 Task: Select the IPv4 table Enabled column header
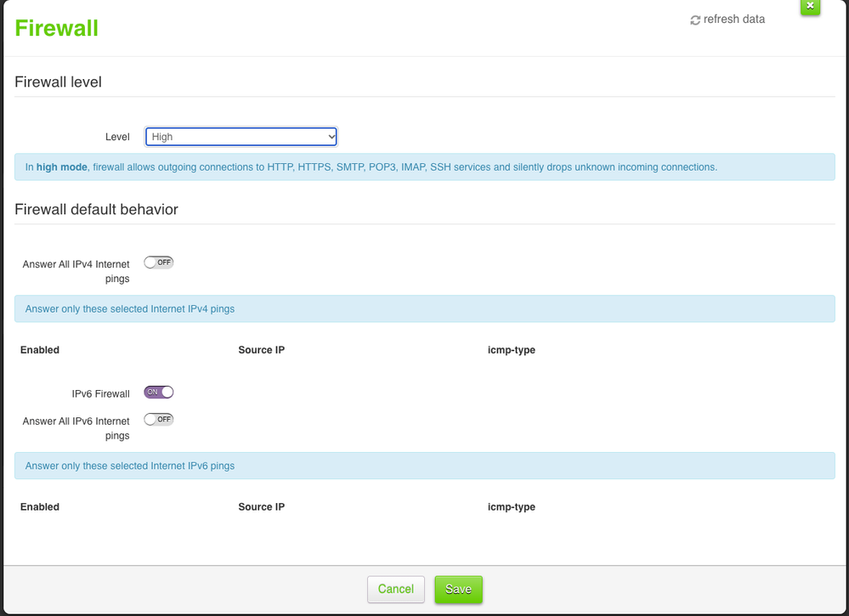(40, 350)
